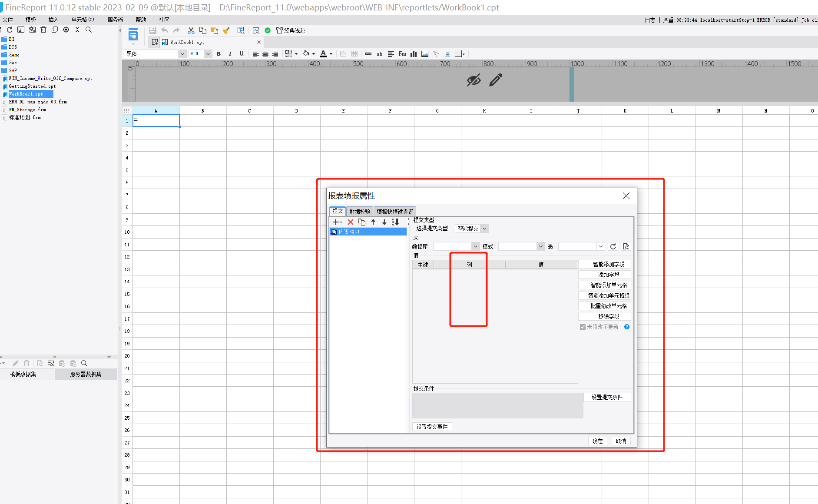Click the redo arrow in toolbar
818x504 pixels.
176,30
